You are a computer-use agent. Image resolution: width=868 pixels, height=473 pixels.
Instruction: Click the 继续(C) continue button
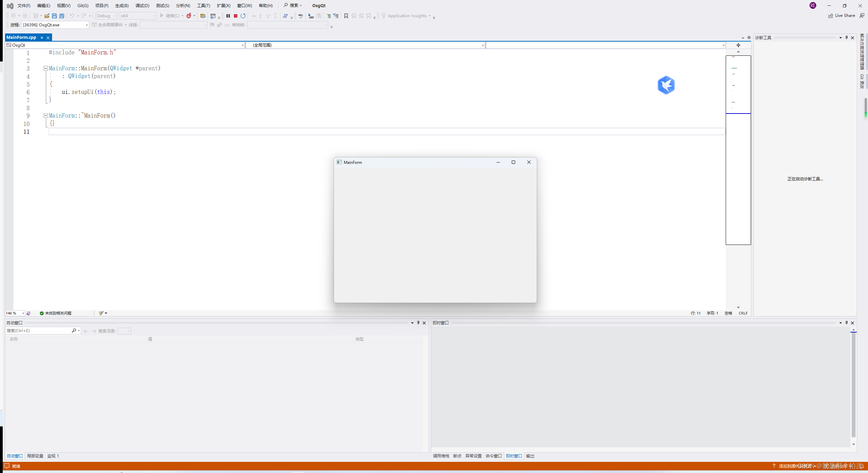[170, 16]
